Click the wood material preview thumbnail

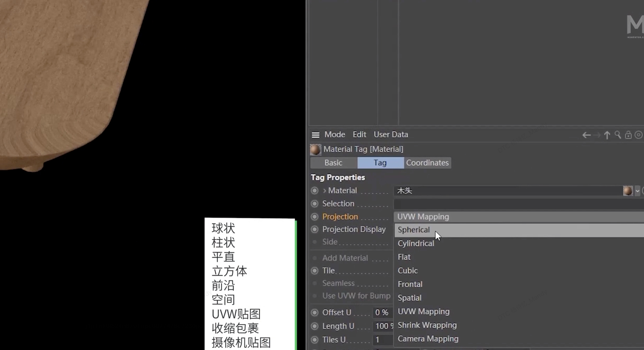627,191
